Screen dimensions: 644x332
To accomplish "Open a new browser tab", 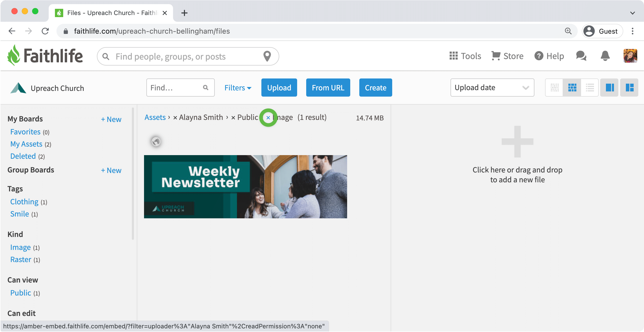I will pyautogui.click(x=184, y=13).
